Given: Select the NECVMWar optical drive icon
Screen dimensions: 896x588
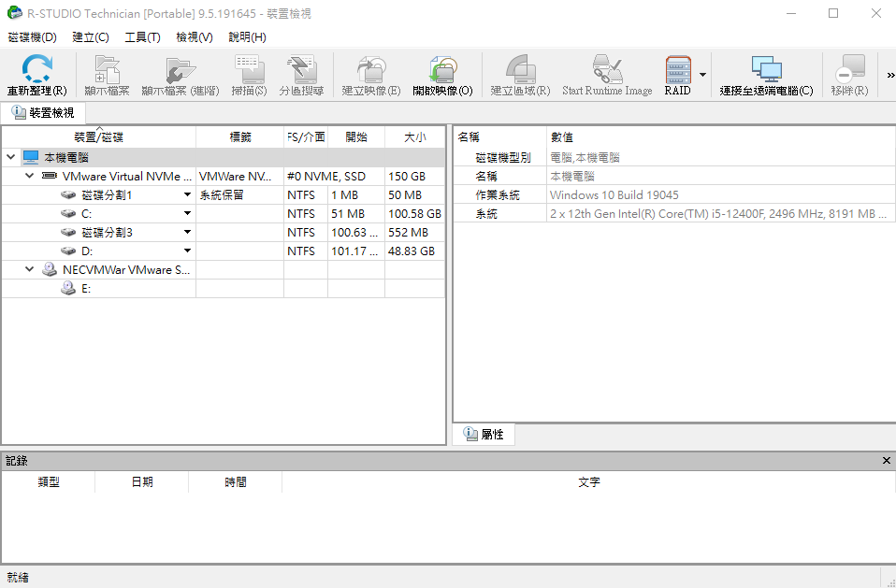Looking at the screenshot, I should click(x=50, y=269).
